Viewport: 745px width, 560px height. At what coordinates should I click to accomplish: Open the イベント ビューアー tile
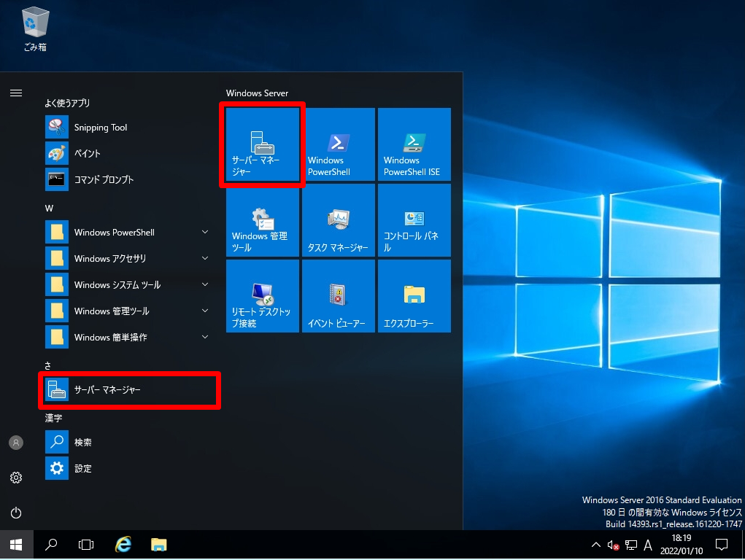pos(339,296)
